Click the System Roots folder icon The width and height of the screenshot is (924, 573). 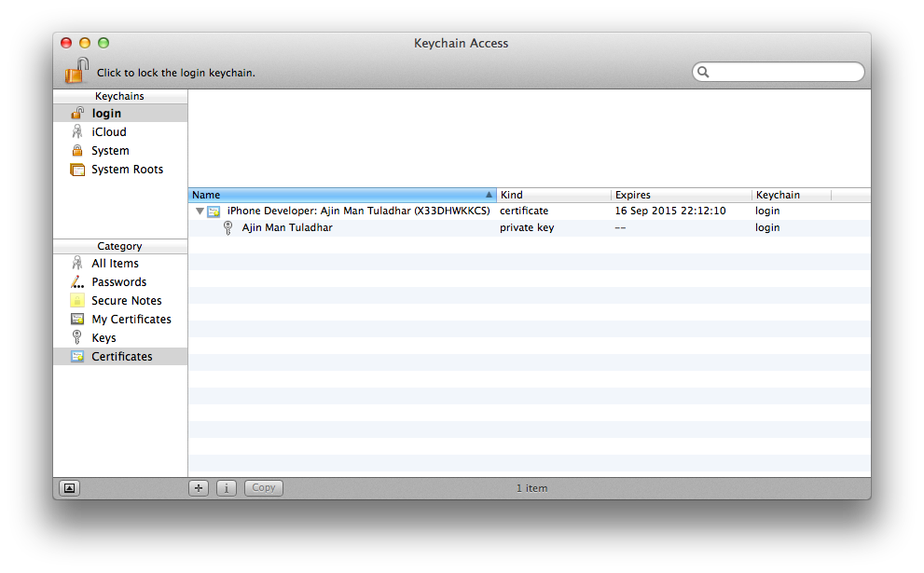click(77, 170)
